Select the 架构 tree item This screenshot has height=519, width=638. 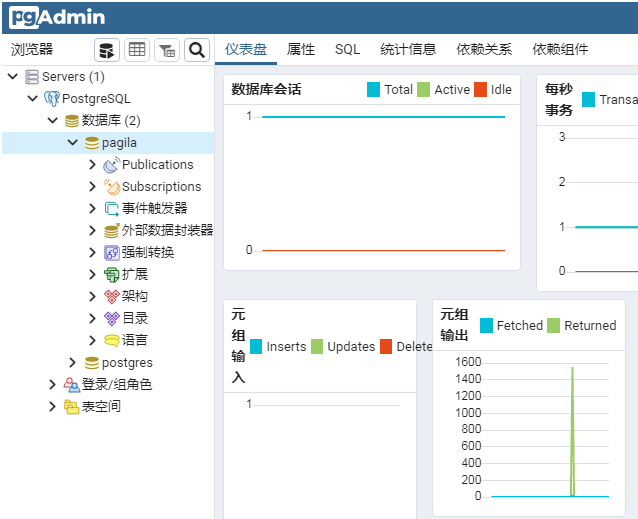pos(135,296)
